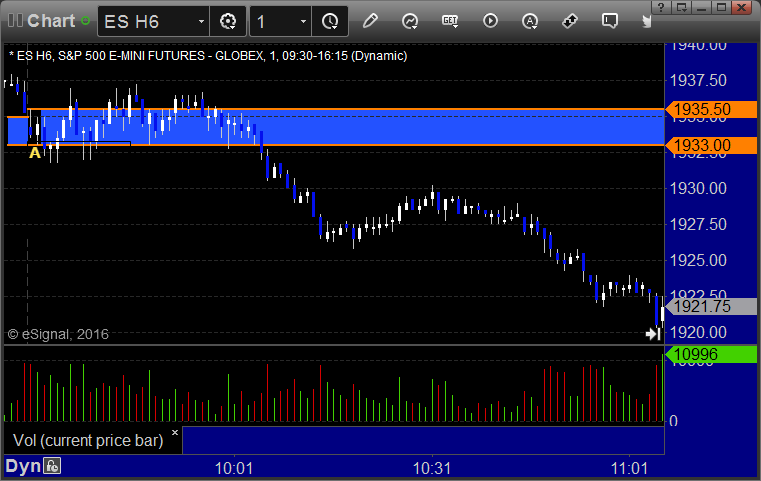Click the green link status circle

85,21
